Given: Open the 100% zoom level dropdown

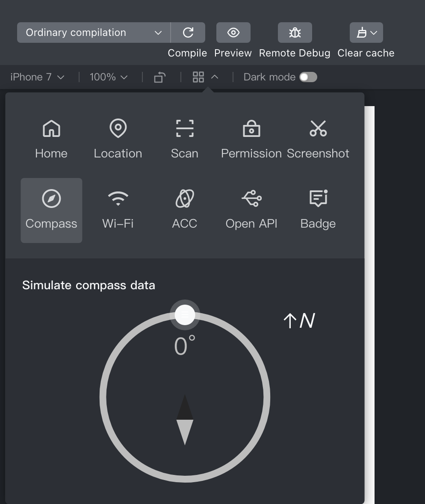Looking at the screenshot, I should (x=109, y=77).
